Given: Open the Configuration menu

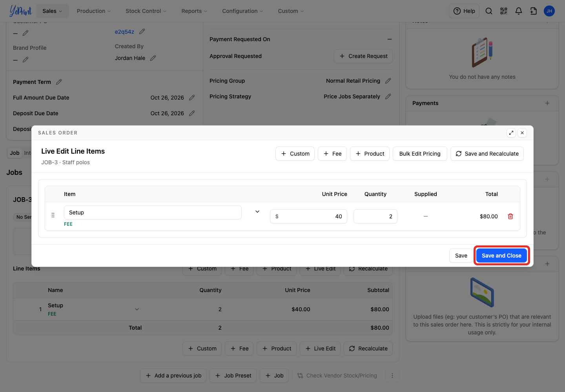Looking at the screenshot, I should 242,11.
